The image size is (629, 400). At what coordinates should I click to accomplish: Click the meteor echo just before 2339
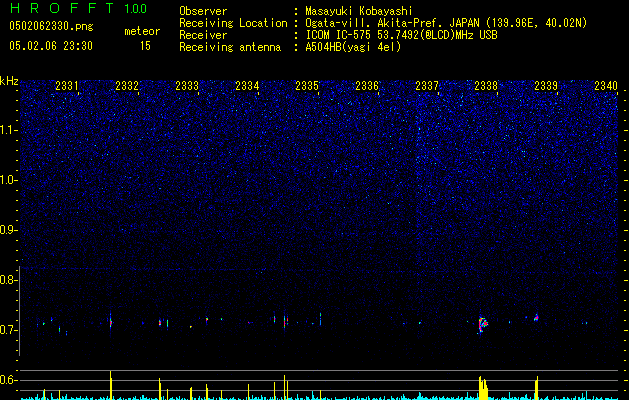(536, 317)
